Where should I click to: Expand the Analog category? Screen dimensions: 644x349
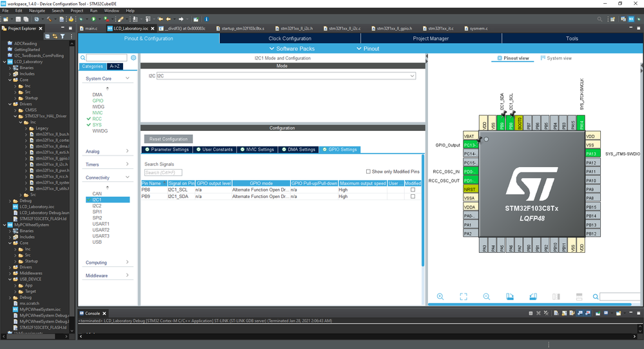[x=128, y=151]
